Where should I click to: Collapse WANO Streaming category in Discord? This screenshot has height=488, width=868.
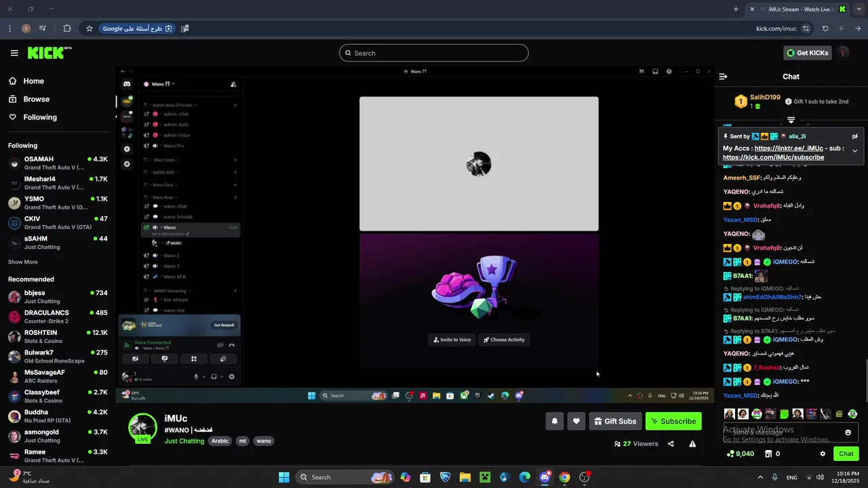pos(169,291)
